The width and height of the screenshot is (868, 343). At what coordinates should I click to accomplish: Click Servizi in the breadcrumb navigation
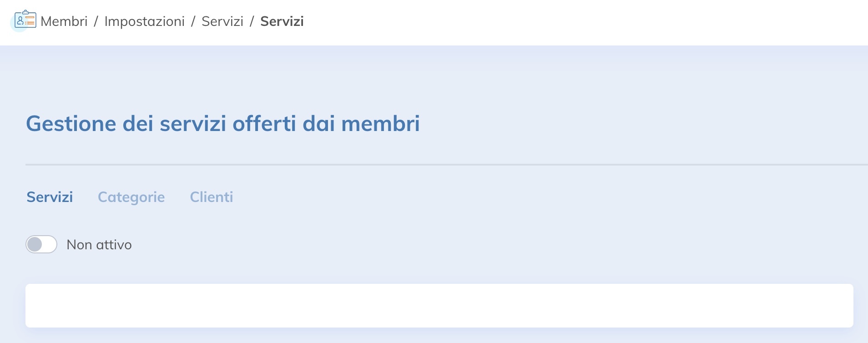223,21
